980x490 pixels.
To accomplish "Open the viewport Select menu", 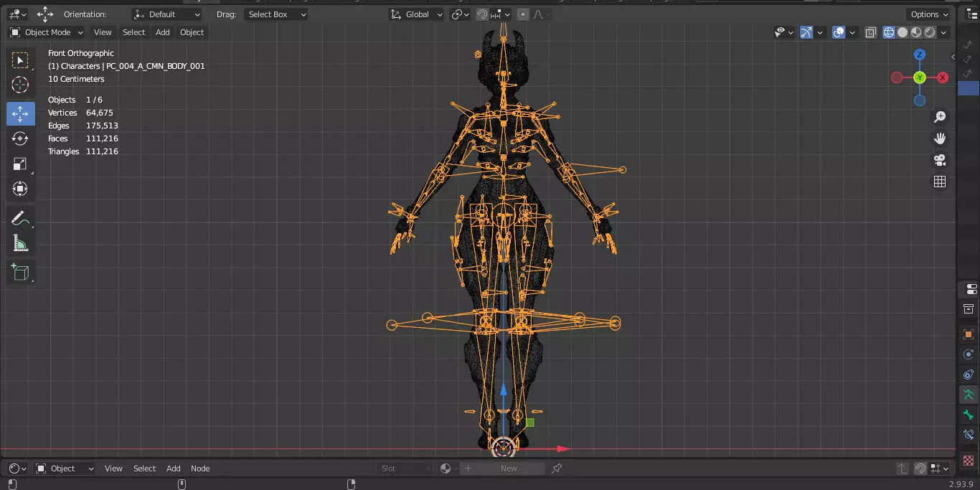I will tap(133, 32).
